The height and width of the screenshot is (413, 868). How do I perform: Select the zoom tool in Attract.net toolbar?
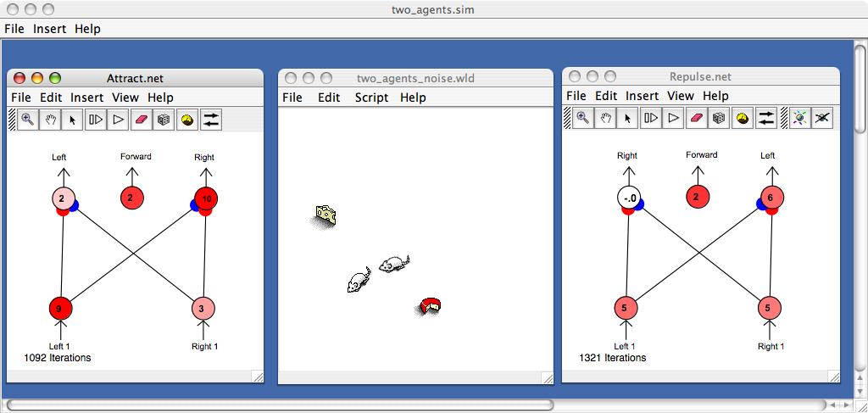coord(28,120)
